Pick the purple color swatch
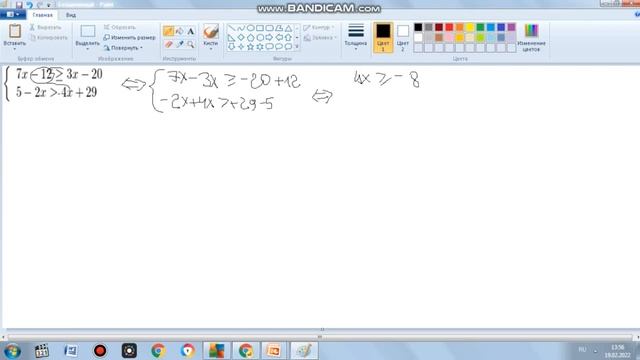The image size is (640, 360). pyautogui.click(x=511, y=27)
